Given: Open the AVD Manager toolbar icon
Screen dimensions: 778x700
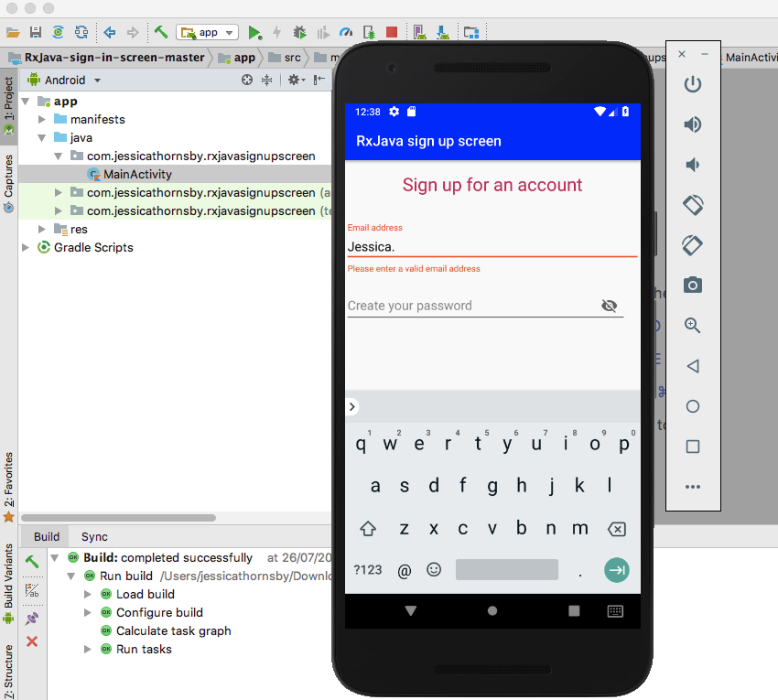Looking at the screenshot, I should [x=419, y=33].
